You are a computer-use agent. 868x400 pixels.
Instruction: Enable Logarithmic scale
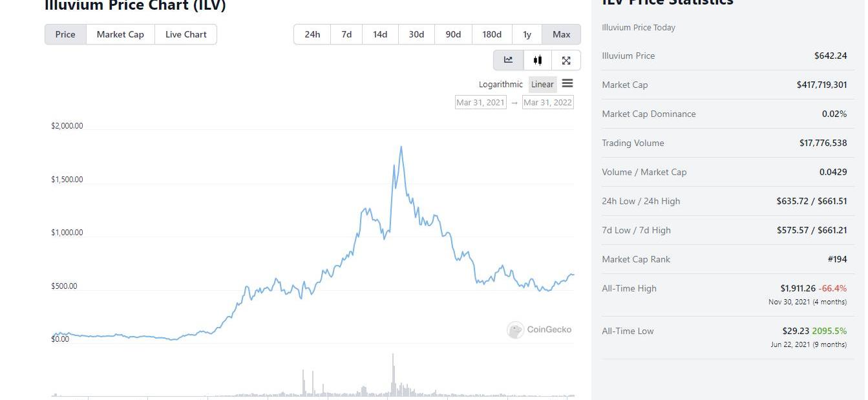[x=500, y=84]
